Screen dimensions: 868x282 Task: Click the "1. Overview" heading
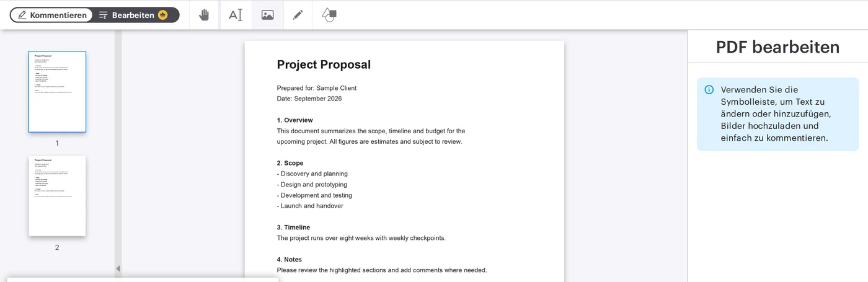295,120
